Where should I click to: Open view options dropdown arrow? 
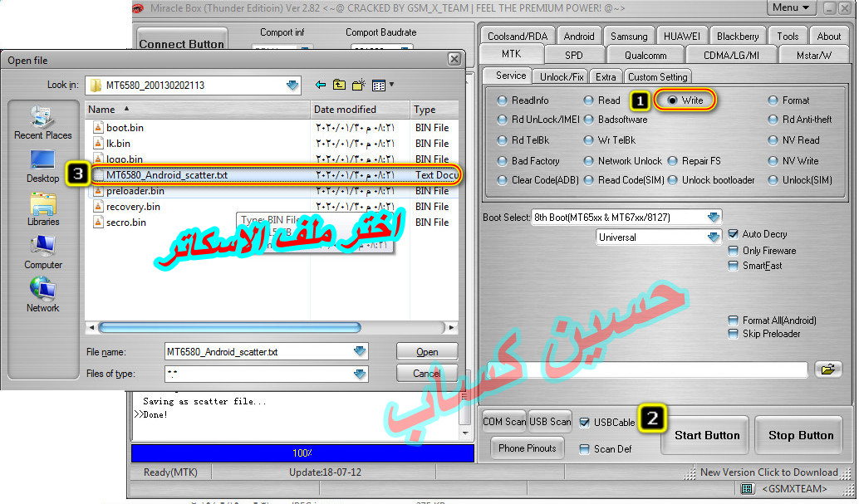[391, 85]
